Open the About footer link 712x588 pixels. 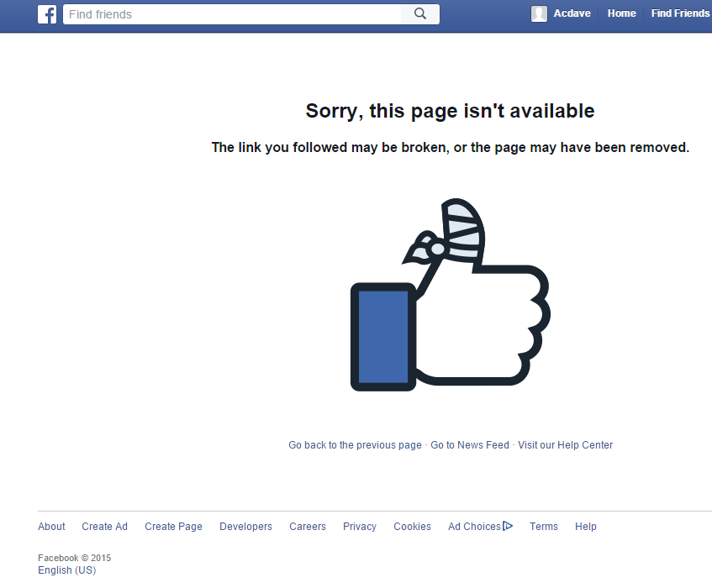point(51,527)
